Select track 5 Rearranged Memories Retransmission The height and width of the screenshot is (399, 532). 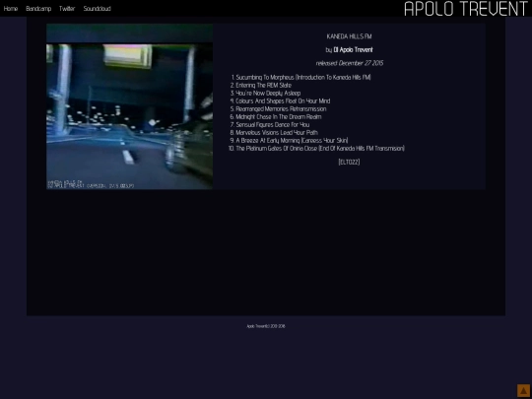click(x=281, y=109)
